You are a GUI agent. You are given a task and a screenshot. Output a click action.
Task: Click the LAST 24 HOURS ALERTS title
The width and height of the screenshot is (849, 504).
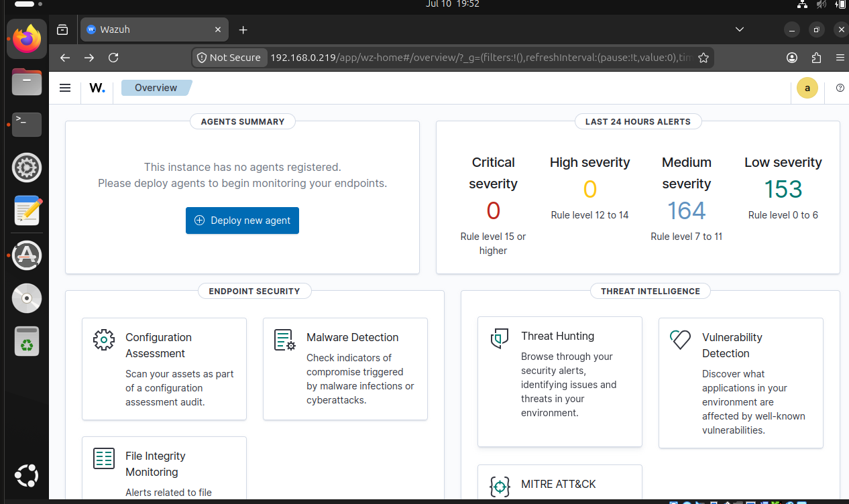tap(638, 121)
